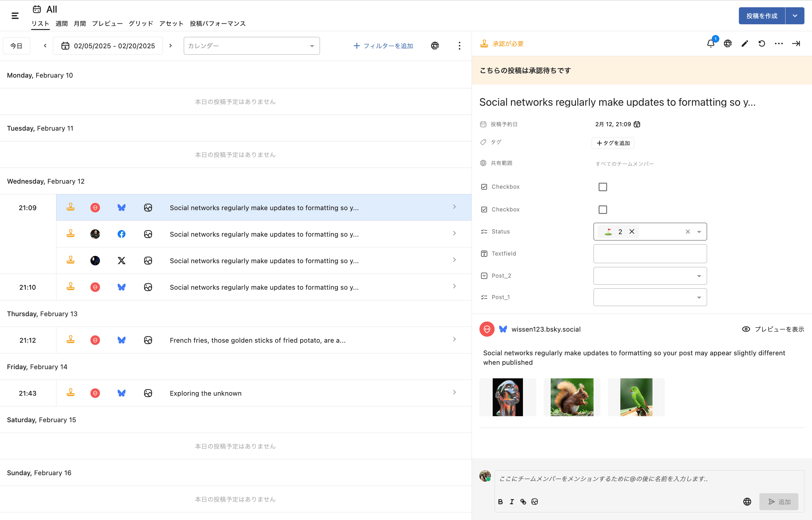This screenshot has width=812, height=520.
Task: Open three-dot options menu beside filter globe
Action: pyautogui.click(x=459, y=45)
